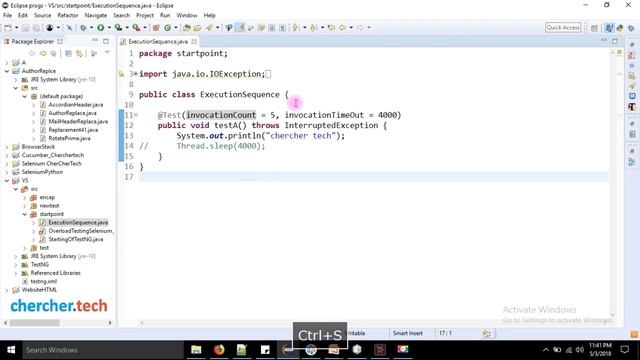Select the Cucumber_Cherchertech project
Screen dimensions: 640x360
[53, 155]
